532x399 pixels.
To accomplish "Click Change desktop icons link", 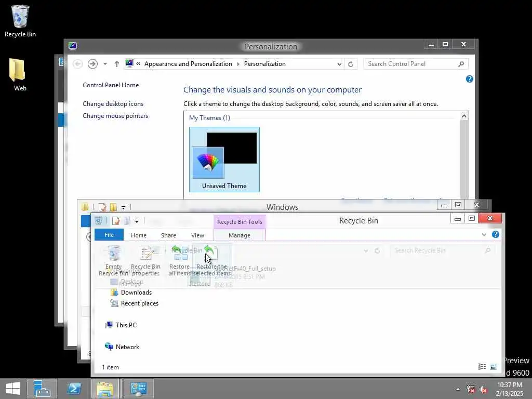I will 113,104.
